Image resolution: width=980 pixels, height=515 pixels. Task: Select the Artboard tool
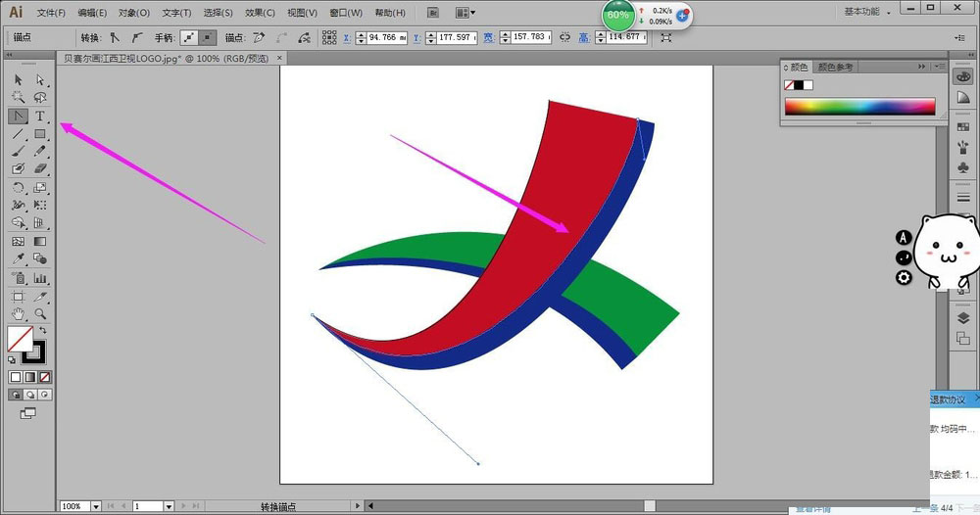tap(18, 297)
